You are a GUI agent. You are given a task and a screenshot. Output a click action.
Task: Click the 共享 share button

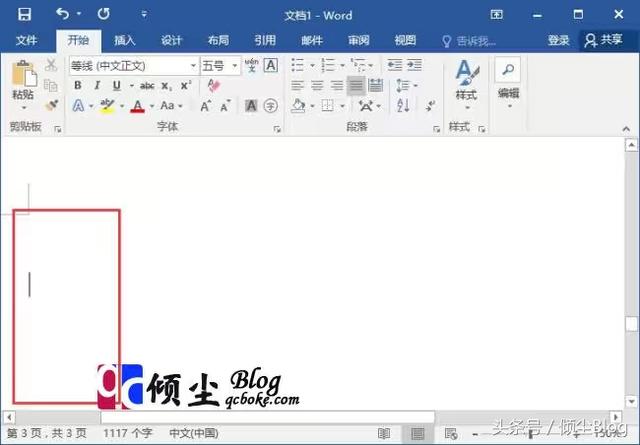(603, 40)
